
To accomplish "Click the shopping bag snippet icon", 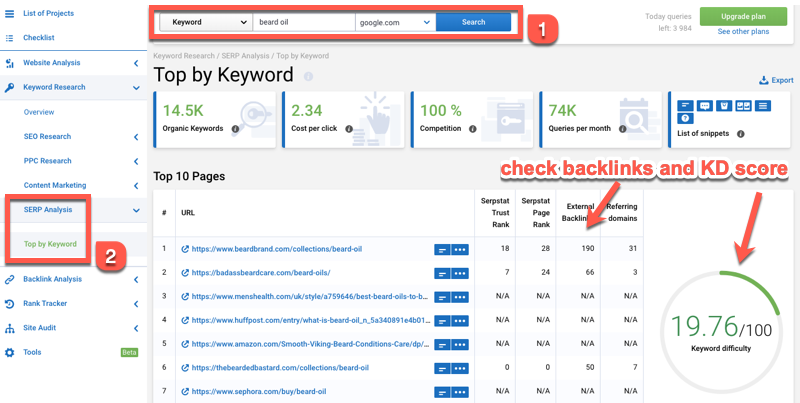I will pyautogui.click(x=723, y=106).
